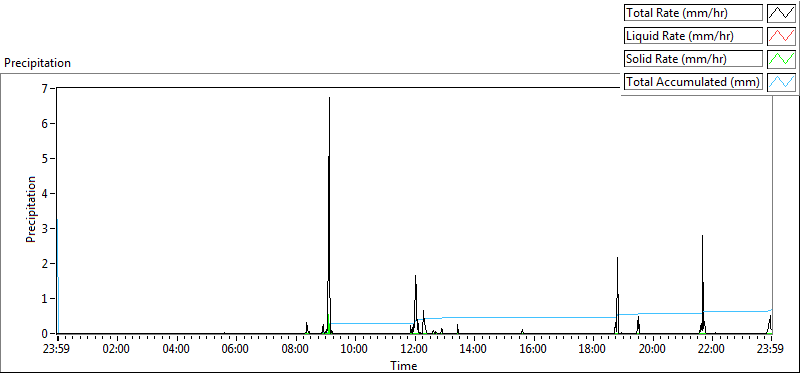Click the 08:00 time axis label
800x373 pixels.
point(296,350)
